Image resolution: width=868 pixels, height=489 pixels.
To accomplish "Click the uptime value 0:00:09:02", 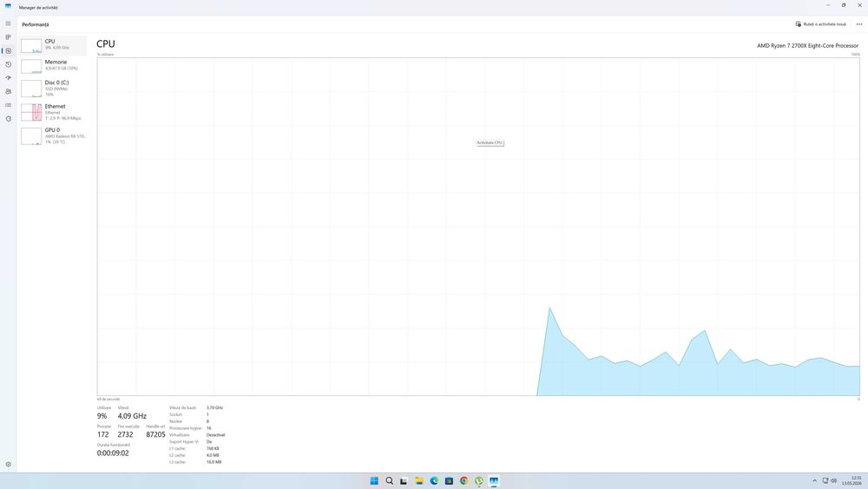I will (113, 453).
